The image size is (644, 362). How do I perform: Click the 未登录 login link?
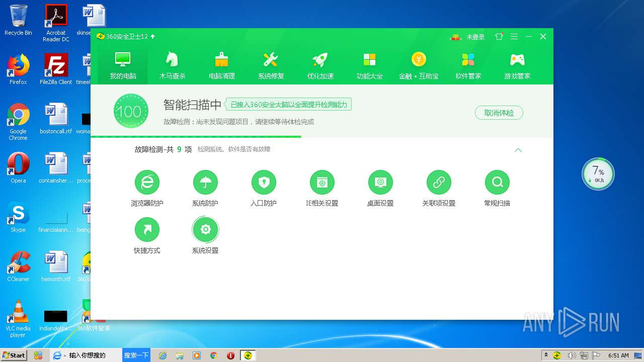pos(475,37)
